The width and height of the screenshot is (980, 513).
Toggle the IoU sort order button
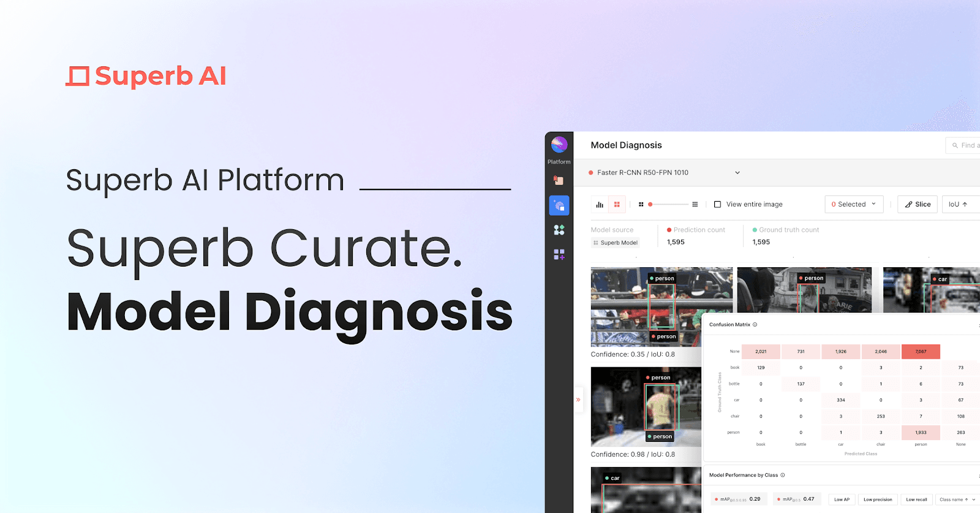[x=960, y=204]
